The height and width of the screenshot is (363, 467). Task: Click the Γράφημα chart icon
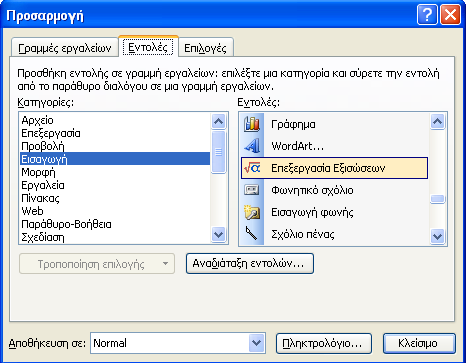252,124
